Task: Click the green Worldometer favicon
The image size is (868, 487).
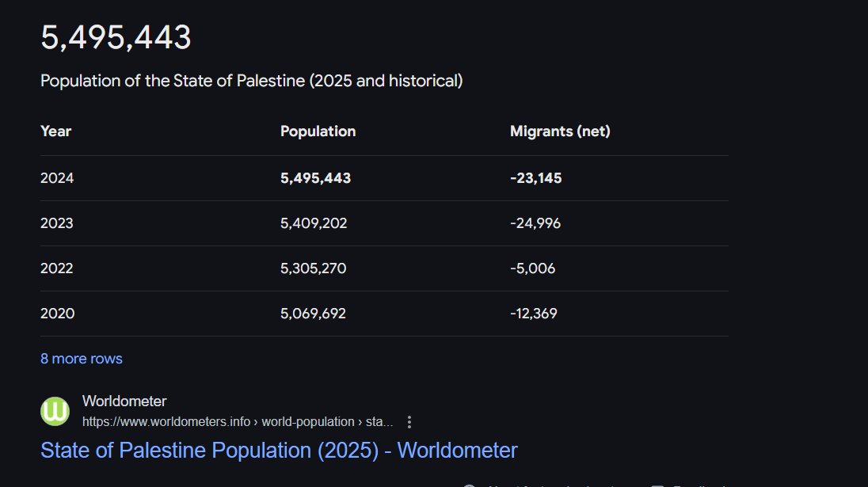Action: click(x=55, y=411)
